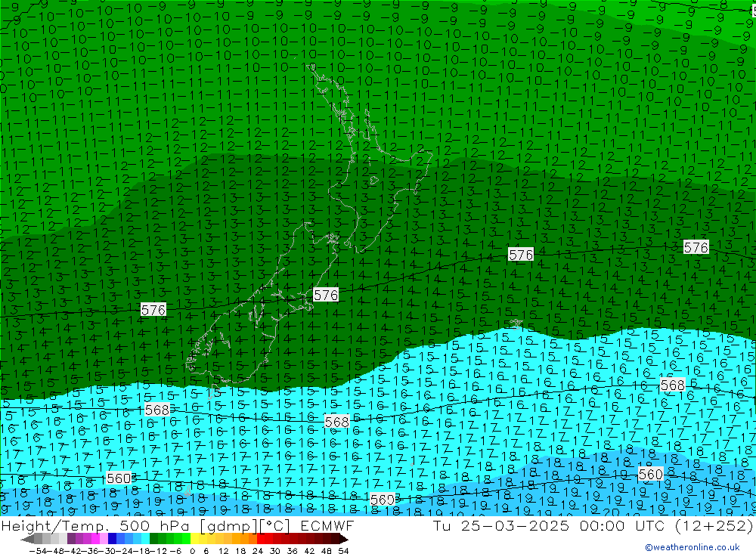
Task: Click the purple legend swatch above -42
Action: (x=71, y=539)
